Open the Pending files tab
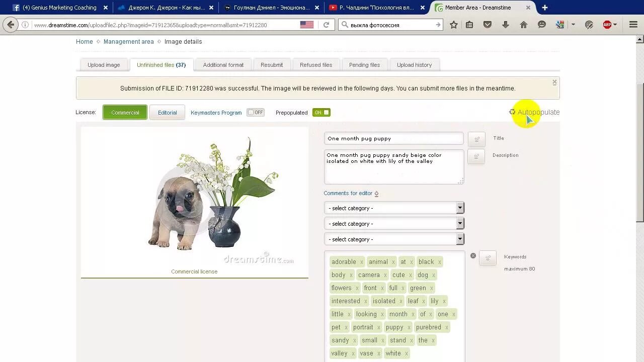 [364, 65]
